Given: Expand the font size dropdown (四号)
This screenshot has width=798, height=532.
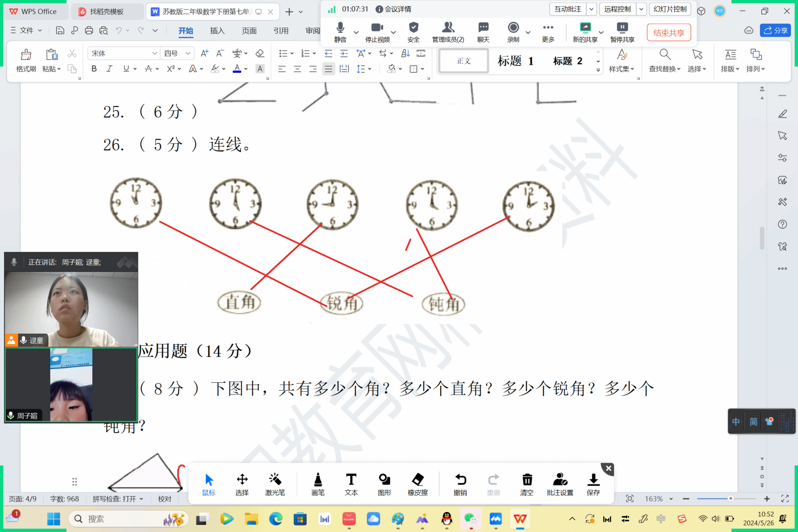Looking at the screenshot, I should coord(188,53).
